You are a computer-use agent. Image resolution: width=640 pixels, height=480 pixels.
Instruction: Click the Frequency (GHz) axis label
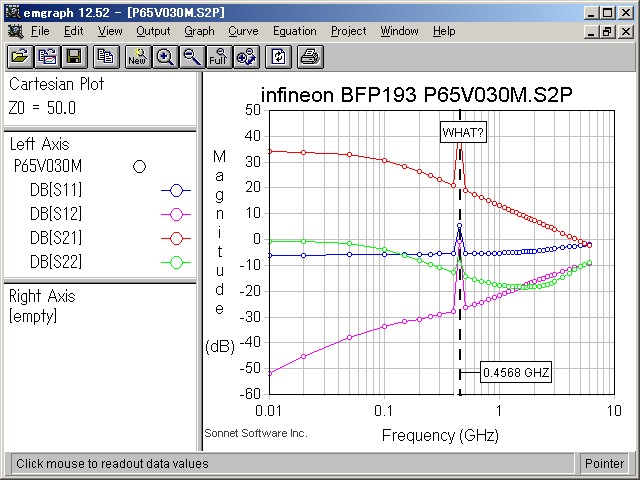(x=440, y=436)
